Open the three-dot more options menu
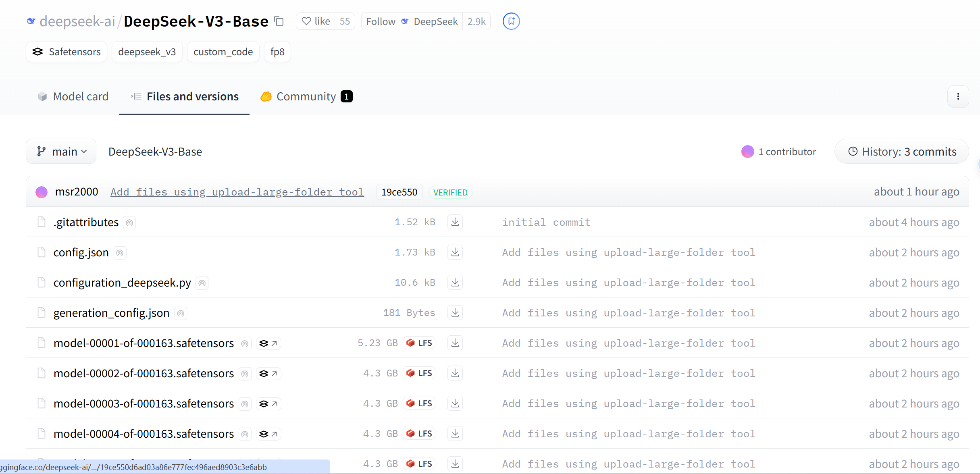 958,97
